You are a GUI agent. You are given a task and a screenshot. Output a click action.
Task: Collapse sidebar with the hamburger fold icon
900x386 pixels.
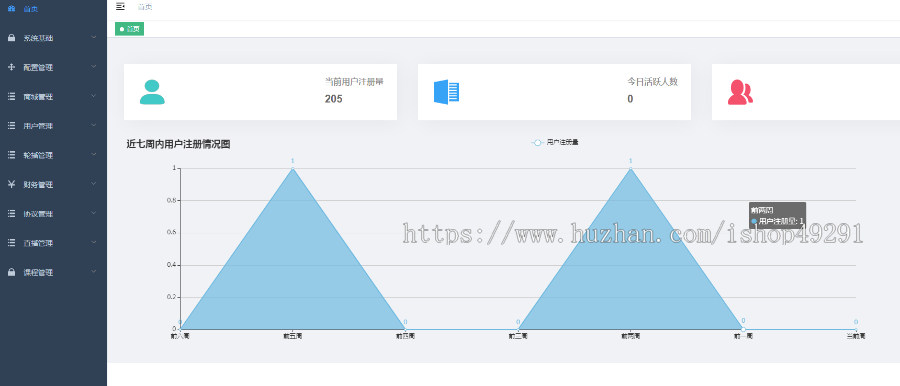(120, 7)
